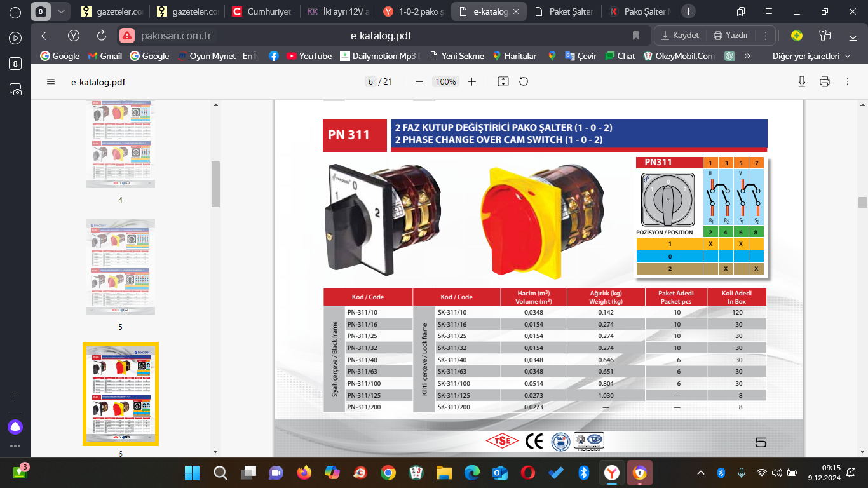The width and height of the screenshot is (868, 488).
Task: Launch the purple Alice assistant in the sidebar
Action: click(15, 426)
